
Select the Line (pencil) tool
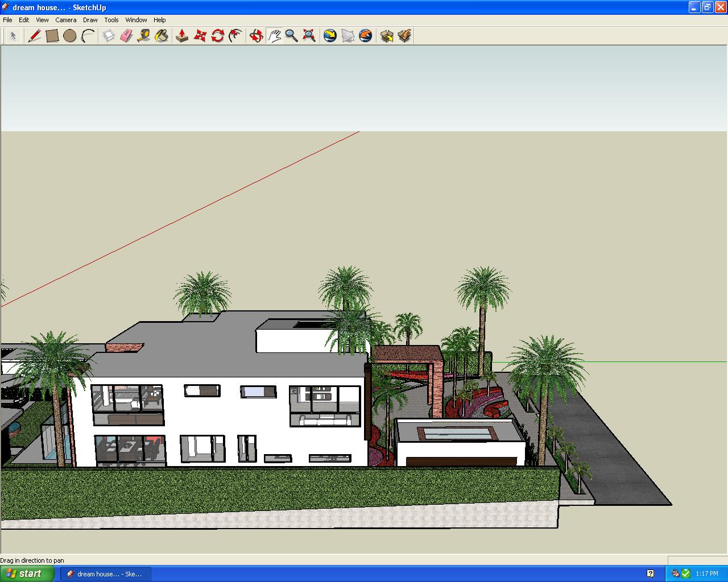point(34,35)
